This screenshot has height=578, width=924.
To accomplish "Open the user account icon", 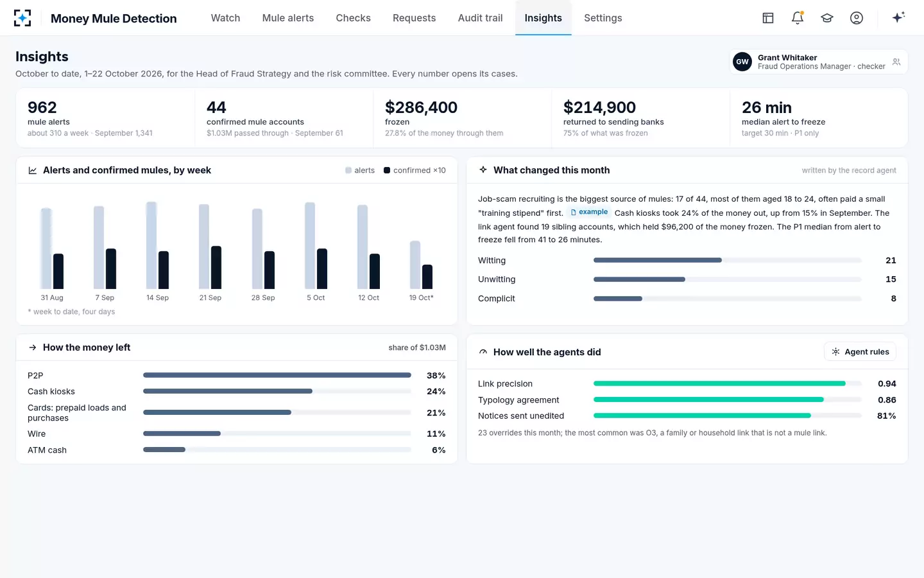I will (857, 18).
